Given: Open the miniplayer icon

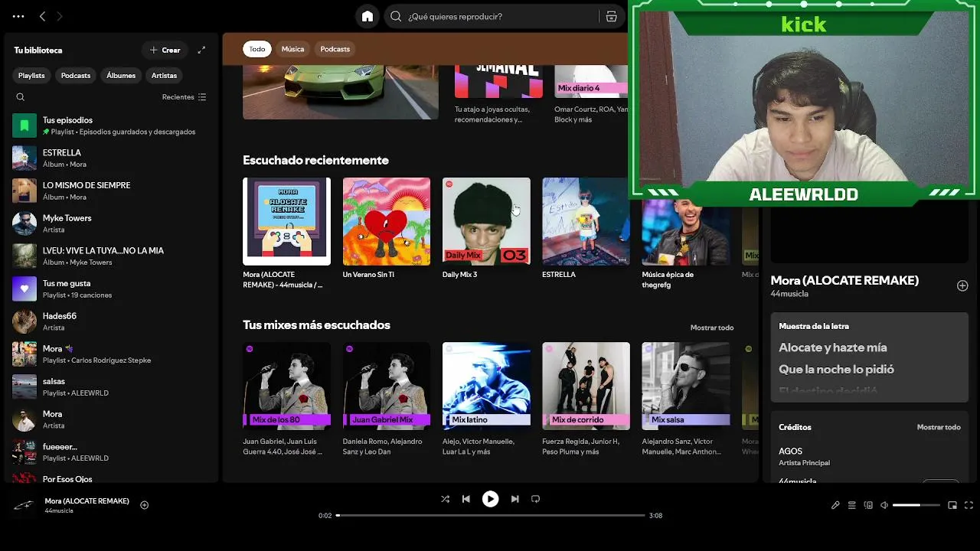Looking at the screenshot, I should pos(952,505).
